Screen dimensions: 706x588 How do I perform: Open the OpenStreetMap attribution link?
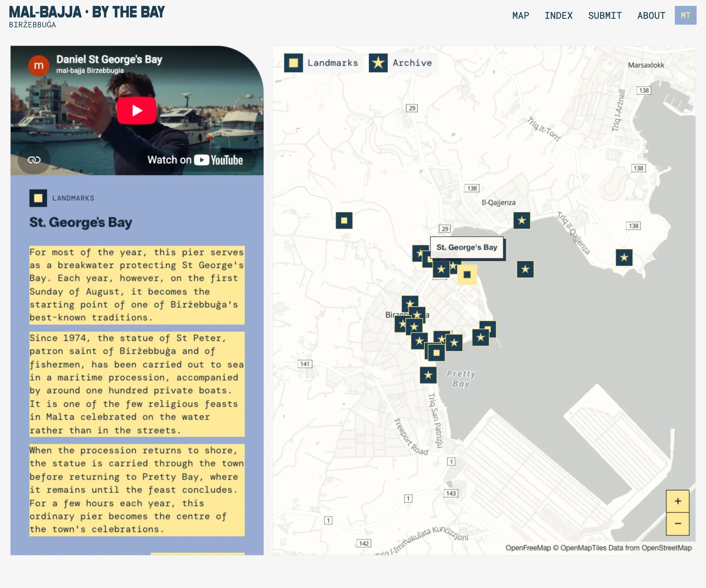pyautogui.click(x=666, y=548)
